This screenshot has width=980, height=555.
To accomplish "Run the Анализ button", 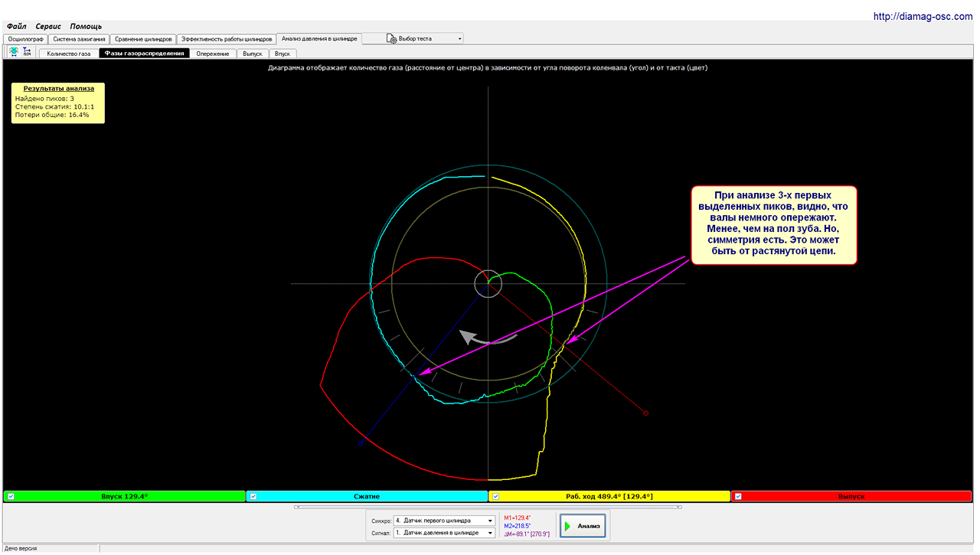I will (583, 526).
